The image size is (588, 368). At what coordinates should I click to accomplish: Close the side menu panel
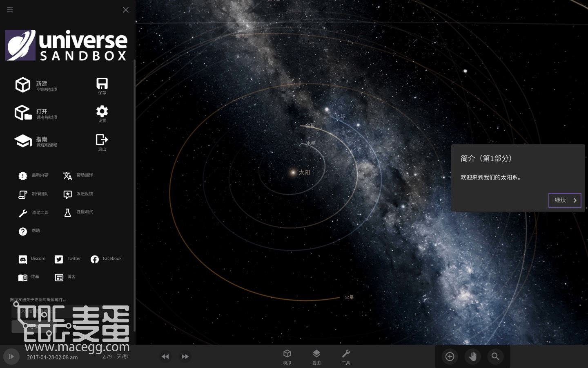[126, 10]
